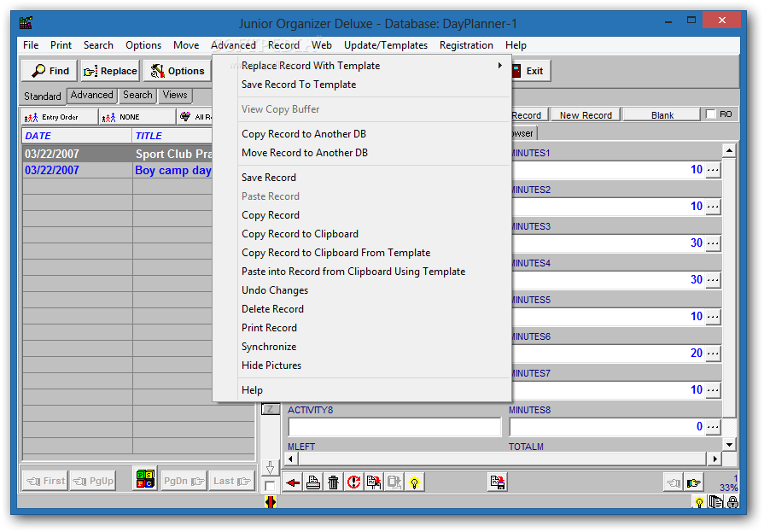Open the All Records filter dropdown

tap(195, 117)
